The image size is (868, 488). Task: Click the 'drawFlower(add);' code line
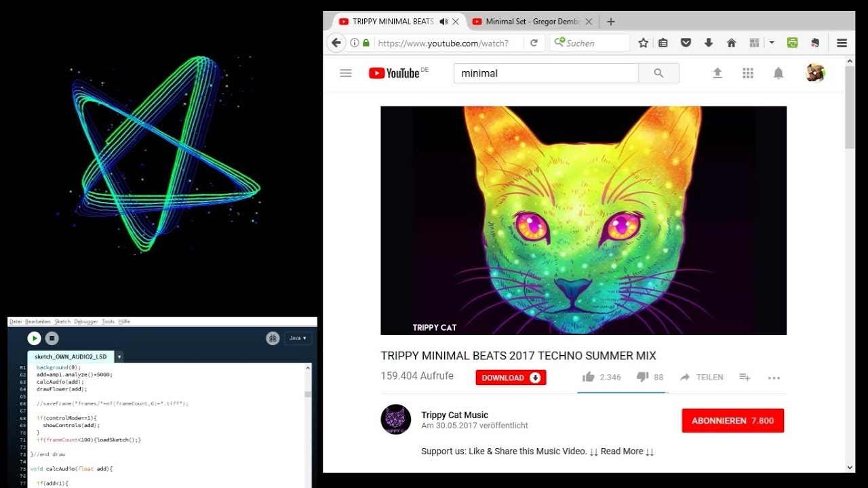62,389
